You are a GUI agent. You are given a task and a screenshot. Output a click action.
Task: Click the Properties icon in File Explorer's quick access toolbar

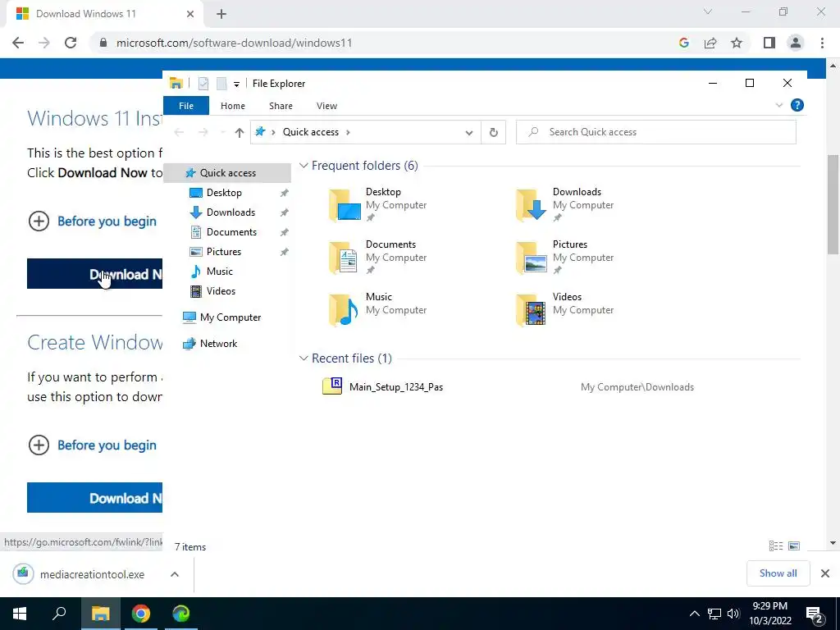click(x=203, y=84)
